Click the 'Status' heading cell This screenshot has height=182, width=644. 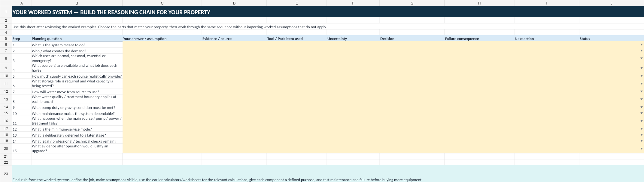[x=612, y=39]
